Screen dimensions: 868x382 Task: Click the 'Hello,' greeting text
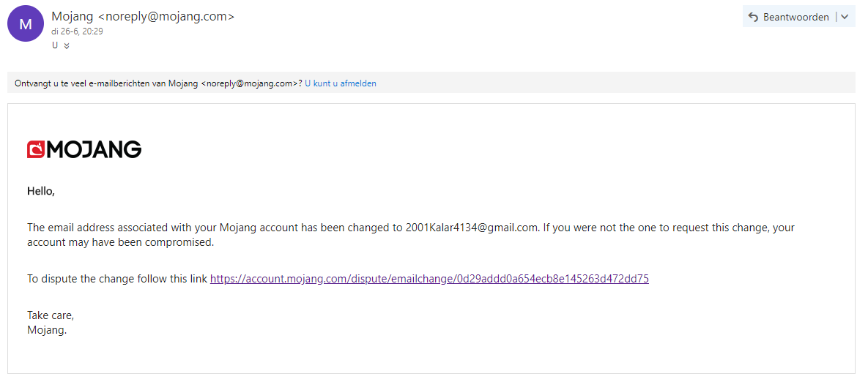point(41,191)
